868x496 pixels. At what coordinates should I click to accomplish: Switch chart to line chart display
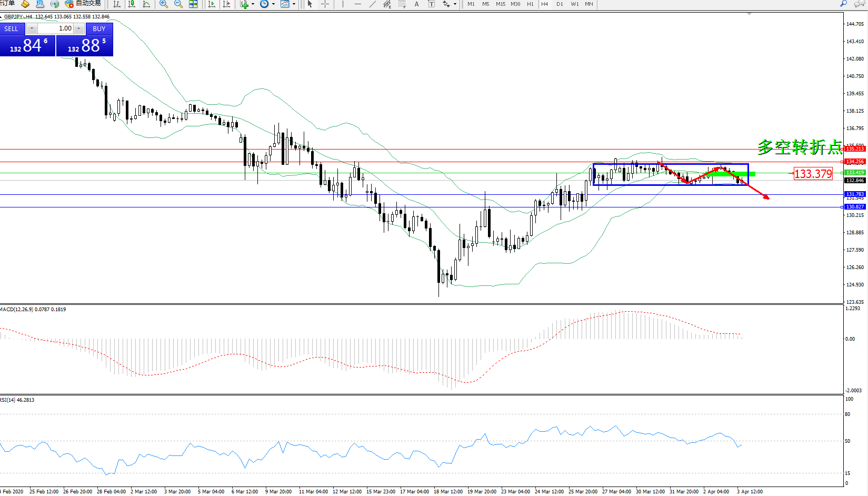tap(146, 4)
